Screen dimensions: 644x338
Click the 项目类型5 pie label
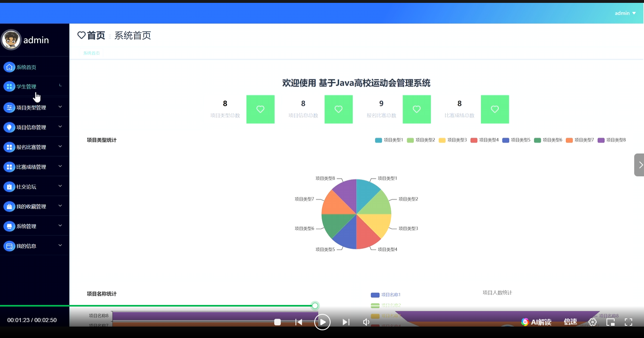click(325, 249)
